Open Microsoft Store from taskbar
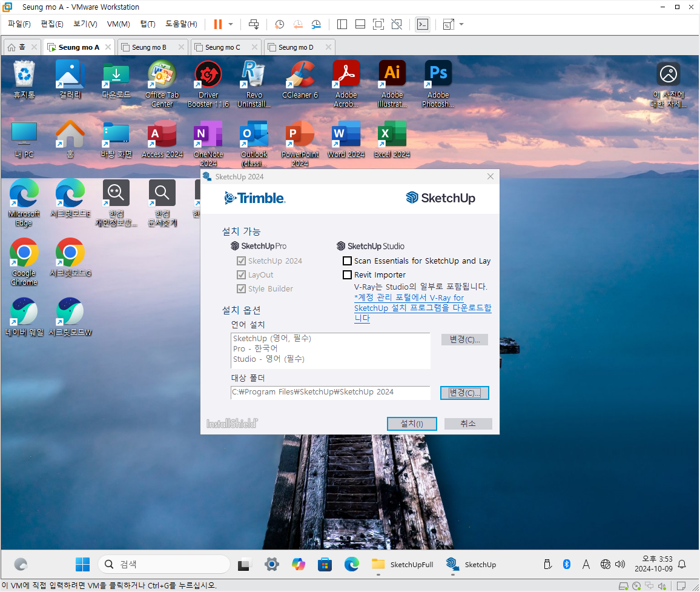 click(325, 564)
